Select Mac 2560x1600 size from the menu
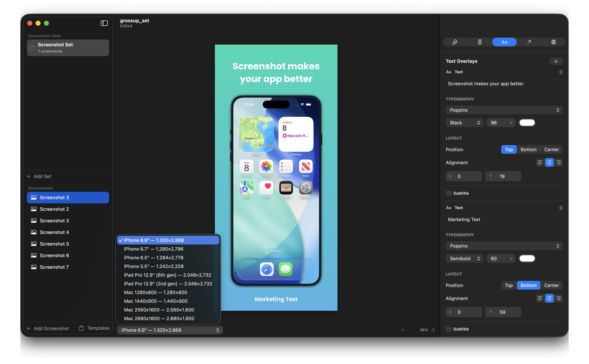 coord(159,310)
